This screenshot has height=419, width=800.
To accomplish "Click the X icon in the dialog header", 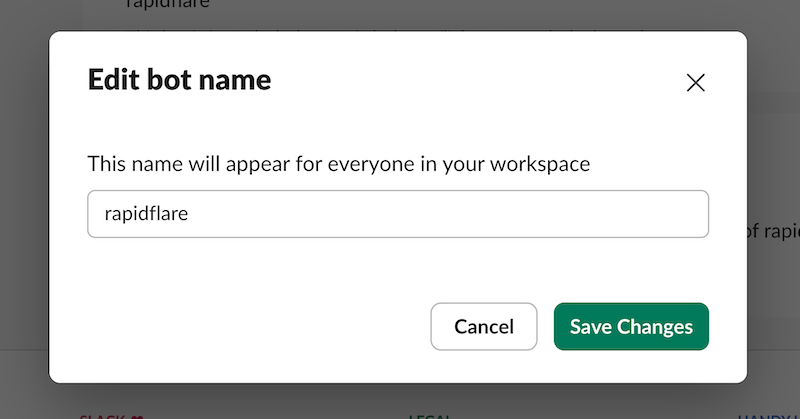I will click(696, 83).
